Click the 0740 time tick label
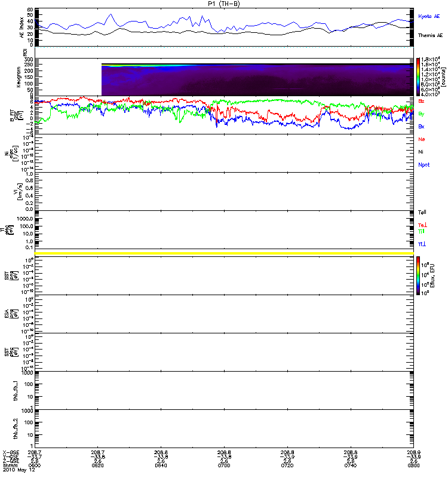This screenshot has height=478, width=448. point(351,465)
